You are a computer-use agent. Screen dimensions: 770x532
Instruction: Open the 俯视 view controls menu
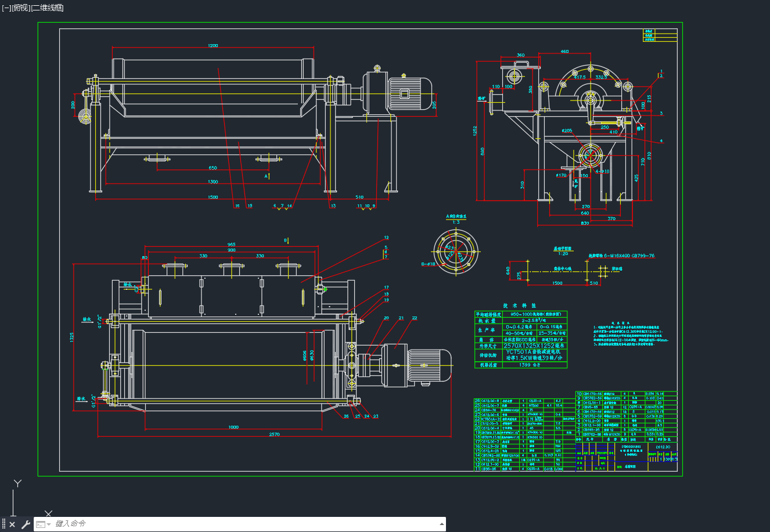click(20, 8)
